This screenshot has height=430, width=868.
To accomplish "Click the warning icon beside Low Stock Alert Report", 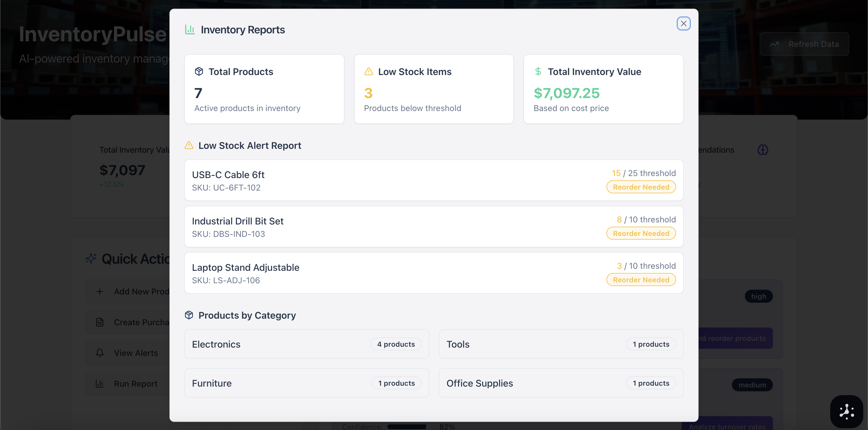I will click(189, 145).
